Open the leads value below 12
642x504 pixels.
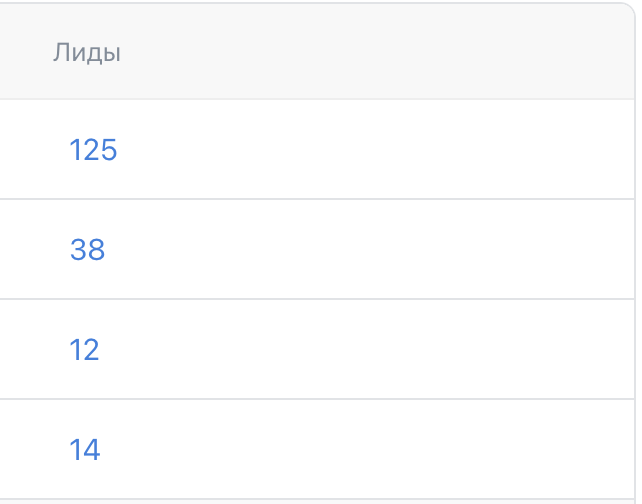click(85, 450)
